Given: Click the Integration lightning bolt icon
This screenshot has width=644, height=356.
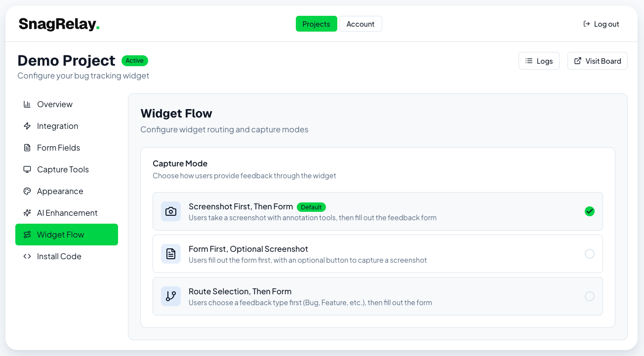Looking at the screenshot, I should pos(27,126).
